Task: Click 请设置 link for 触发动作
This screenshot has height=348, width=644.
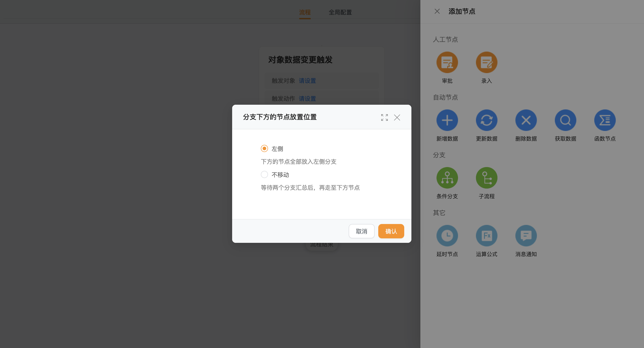Action: click(x=307, y=99)
